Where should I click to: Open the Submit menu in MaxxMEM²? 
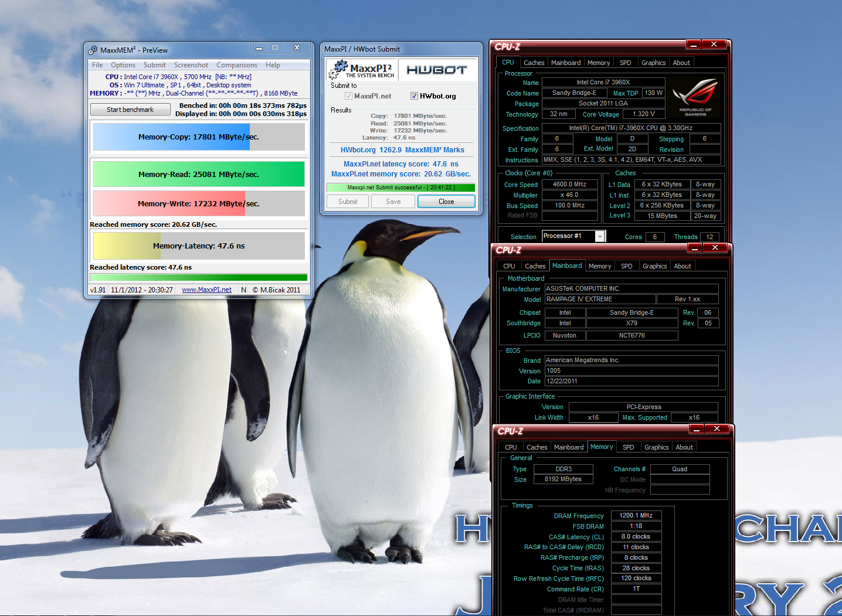(x=155, y=65)
